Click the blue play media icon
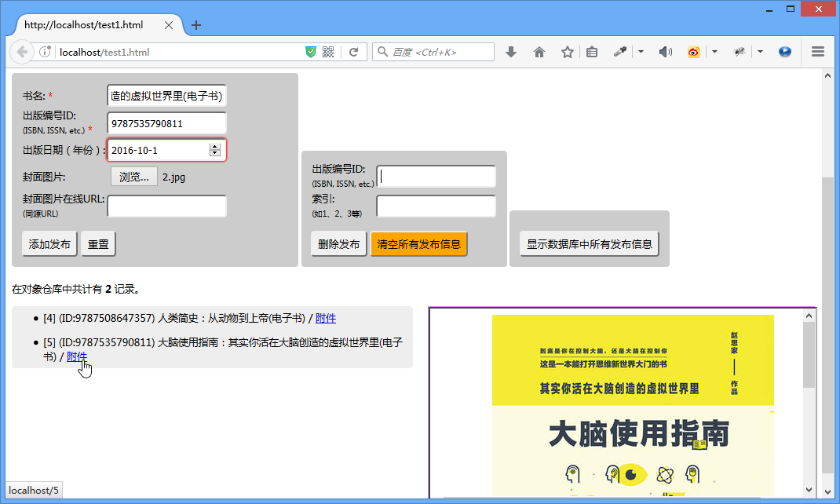 click(x=785, y=52)
